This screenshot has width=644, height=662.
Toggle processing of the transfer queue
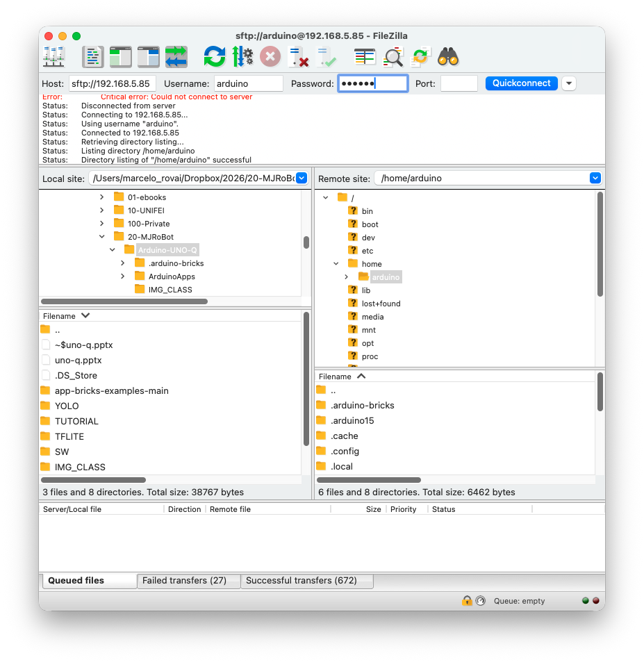point(242,56)
